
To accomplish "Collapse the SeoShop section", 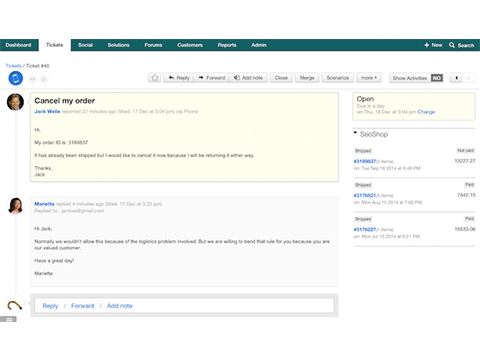I will coord(355,133).
